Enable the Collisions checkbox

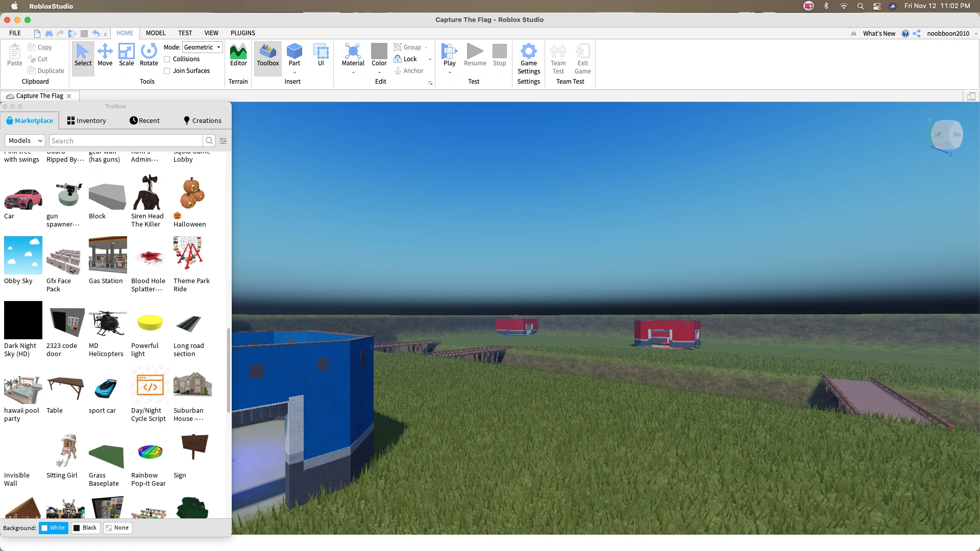(167, 59)
